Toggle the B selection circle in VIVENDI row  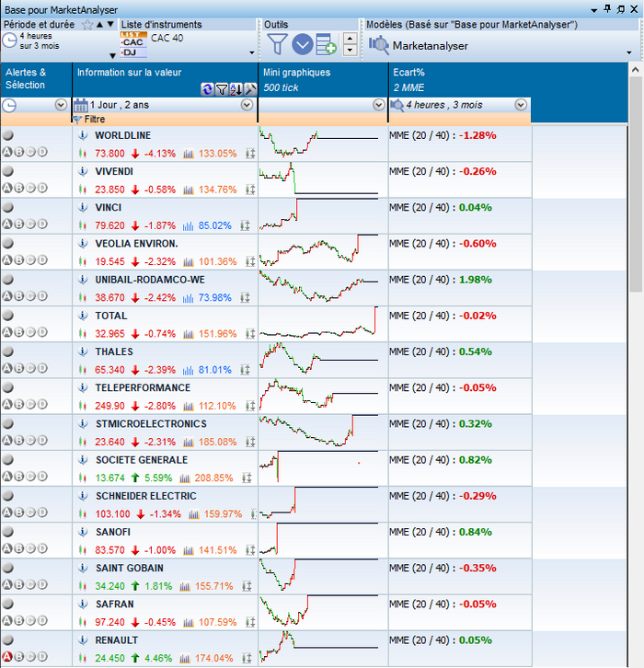pyautogui.click(x=18, y=188)
